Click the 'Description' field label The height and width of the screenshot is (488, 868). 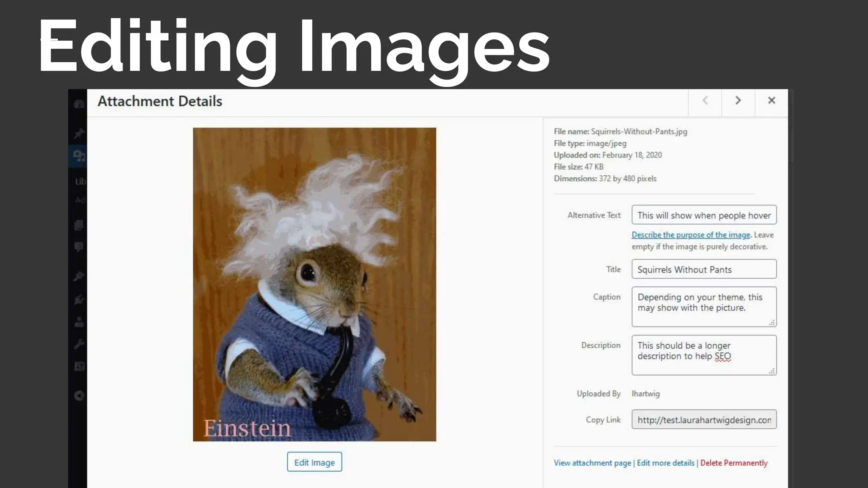pos(601,345)
